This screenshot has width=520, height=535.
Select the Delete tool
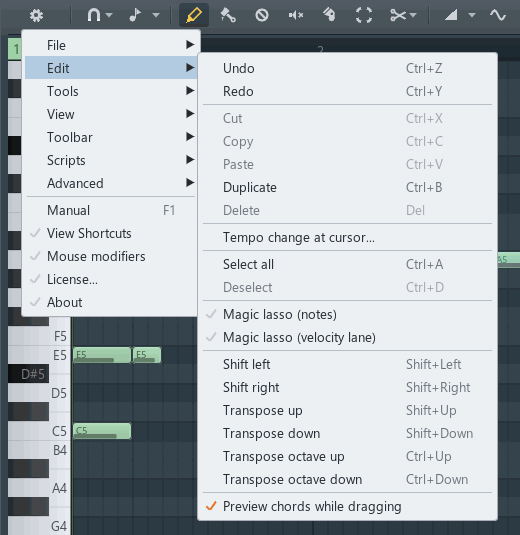coord(262,15)
